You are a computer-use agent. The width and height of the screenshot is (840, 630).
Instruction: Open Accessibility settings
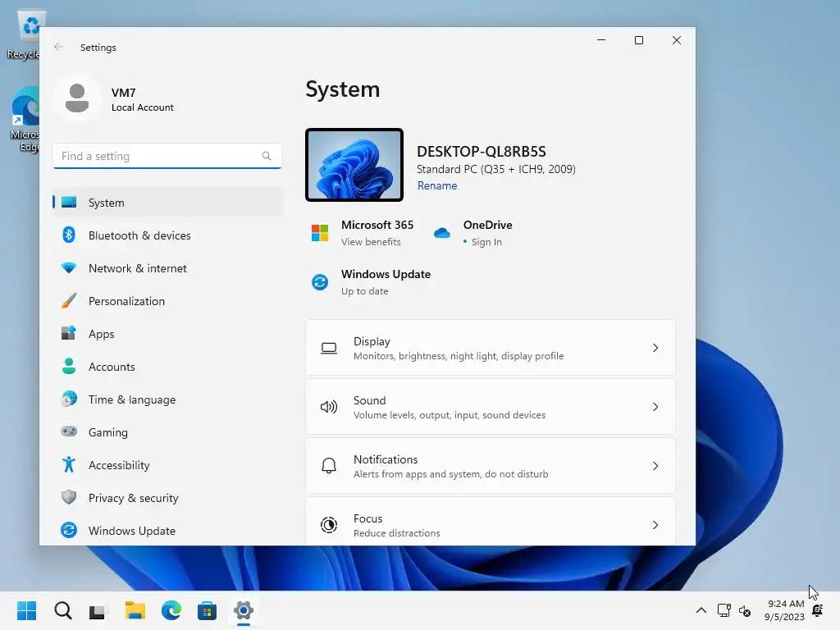[x=167, y=464]
